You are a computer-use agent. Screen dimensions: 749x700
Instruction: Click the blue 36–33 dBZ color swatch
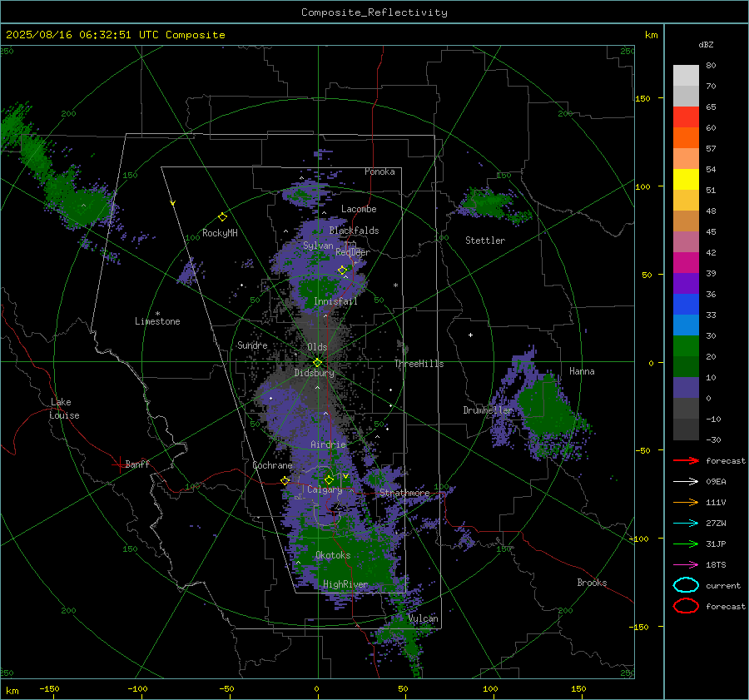[686, 305]
